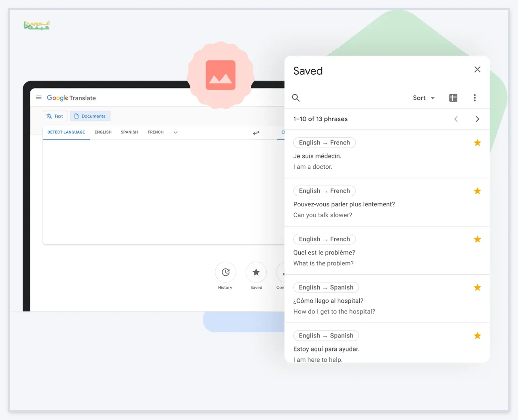
Task: Export saved phrases to Google Sheets
Action: (x=453, y=98)
